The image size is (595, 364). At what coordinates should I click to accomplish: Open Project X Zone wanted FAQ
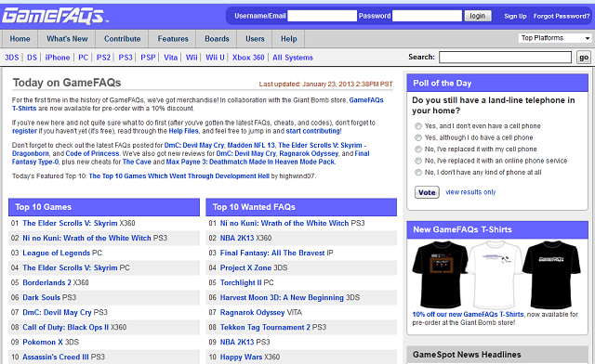coord(245,268)
